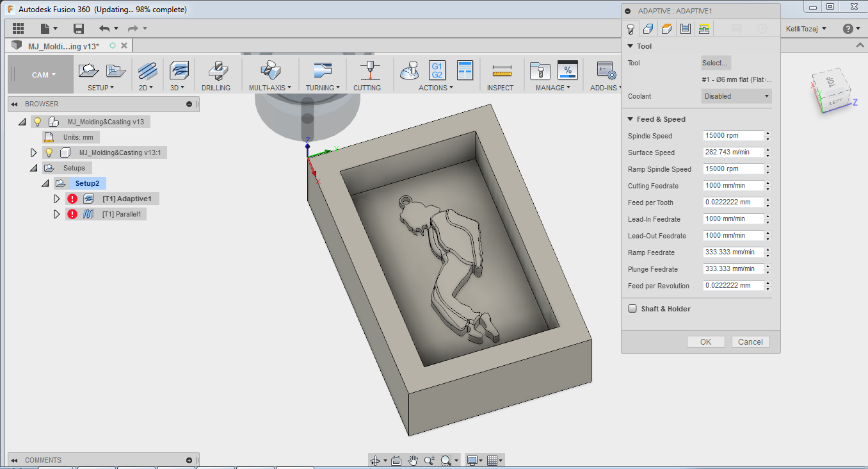Close the MJ_Molding document tab
This screenshot has height=469, width=868.
pos(124,45)
